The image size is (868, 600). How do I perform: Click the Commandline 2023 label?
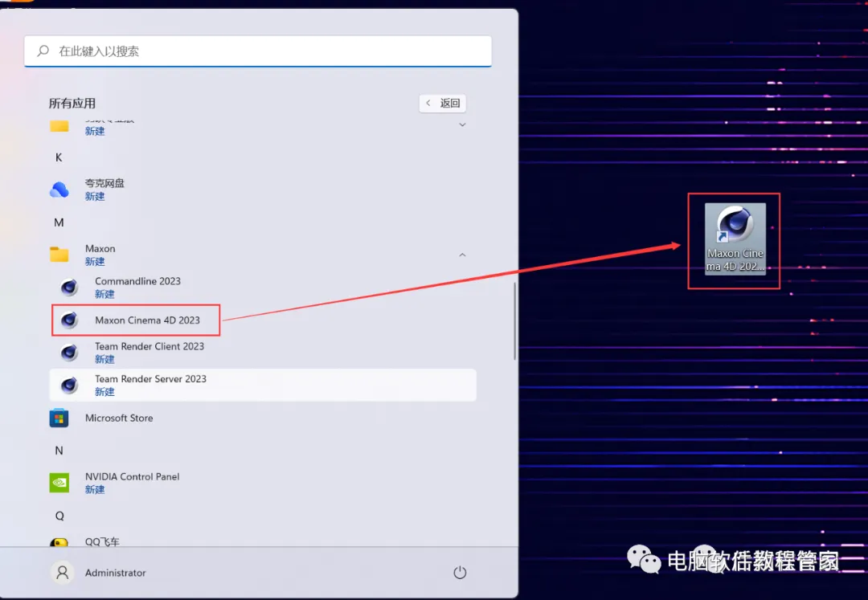138,281
